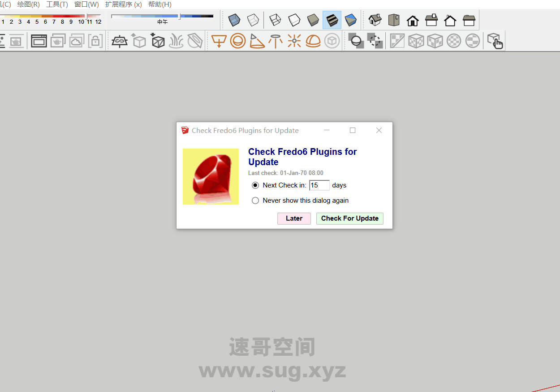Switch to Shaded face style
560x392 pixels.
(x=313, y=20)
